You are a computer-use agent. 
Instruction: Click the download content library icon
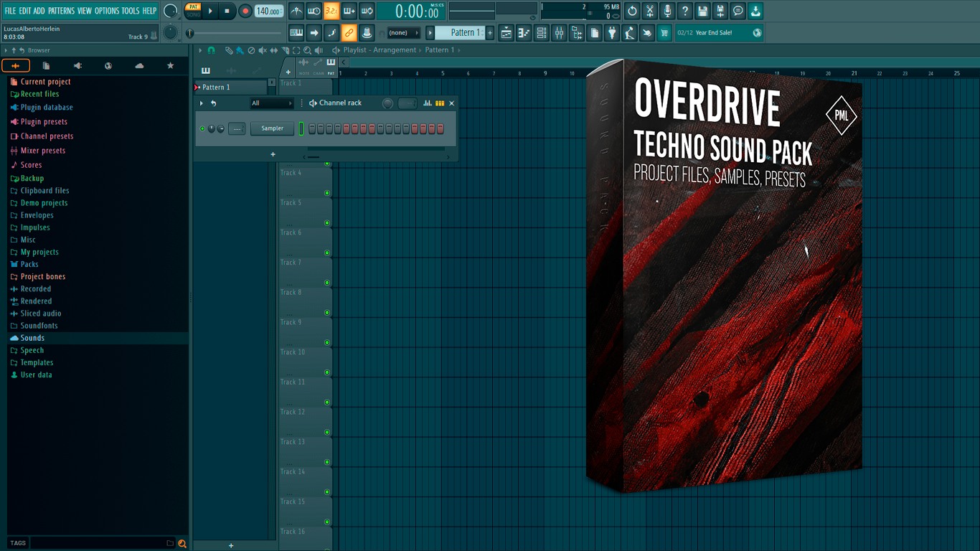(x=755, y=11)
